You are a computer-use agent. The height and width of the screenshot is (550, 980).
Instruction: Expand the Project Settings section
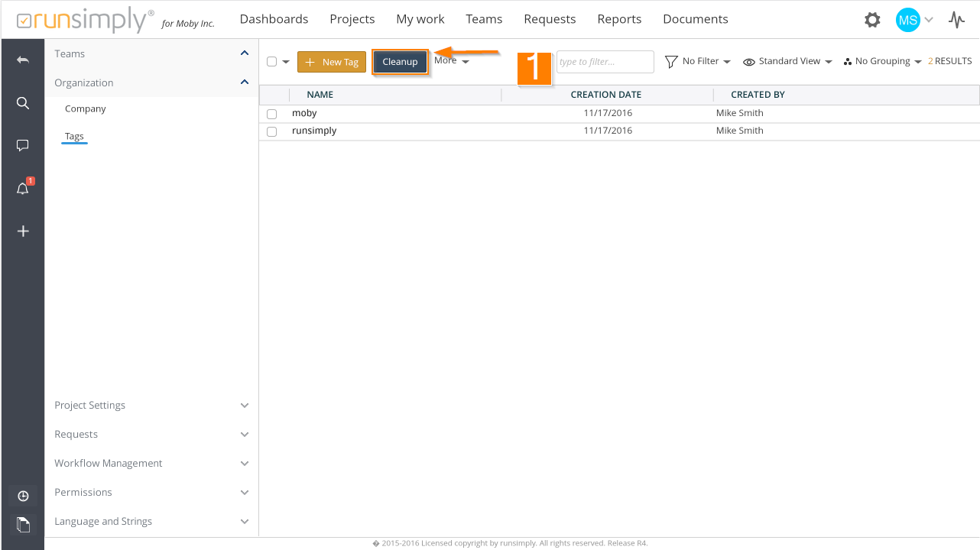(x=151, y=406)
